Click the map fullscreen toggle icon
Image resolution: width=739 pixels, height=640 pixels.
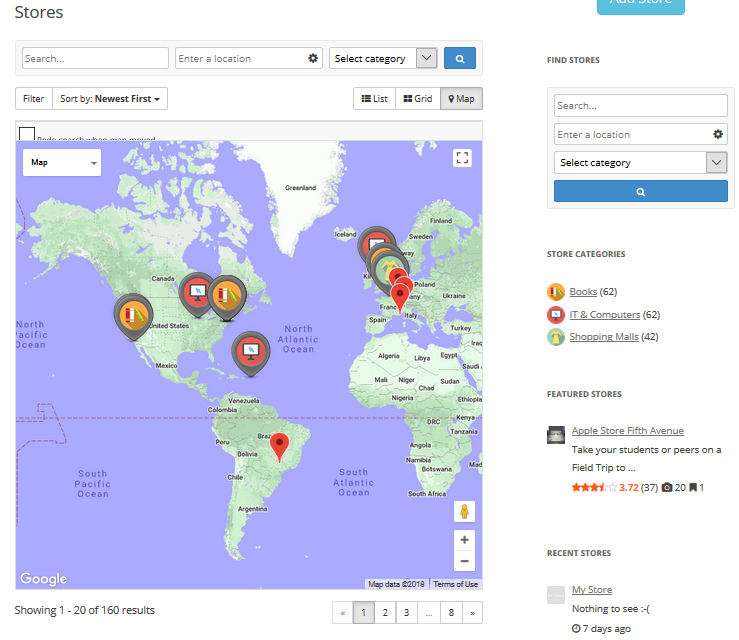coord(461,158)
